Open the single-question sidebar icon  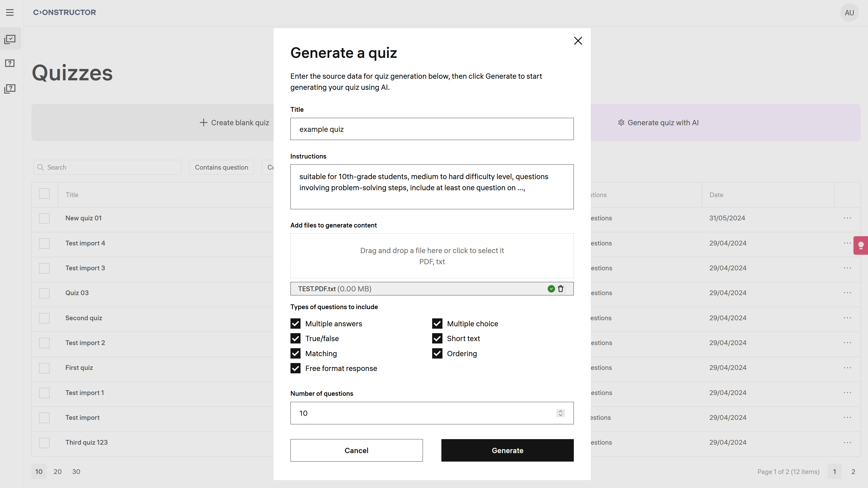point(10,63)
